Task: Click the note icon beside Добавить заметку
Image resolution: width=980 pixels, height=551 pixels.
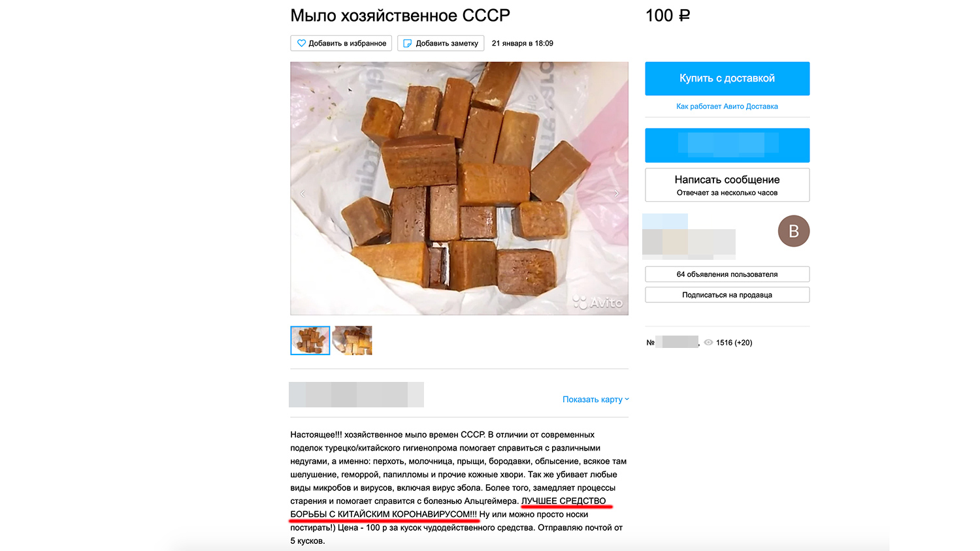Action: click(x=408, y=43)
